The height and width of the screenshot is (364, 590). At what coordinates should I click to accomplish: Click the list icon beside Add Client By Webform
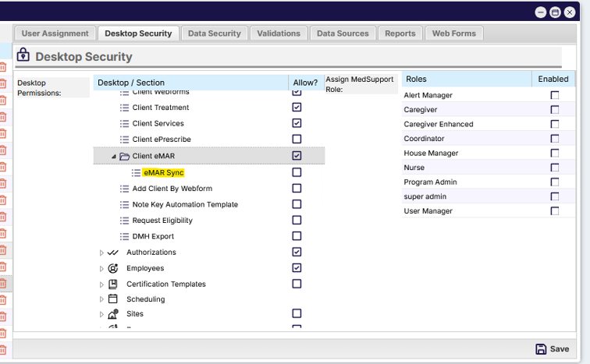point(124,189)
